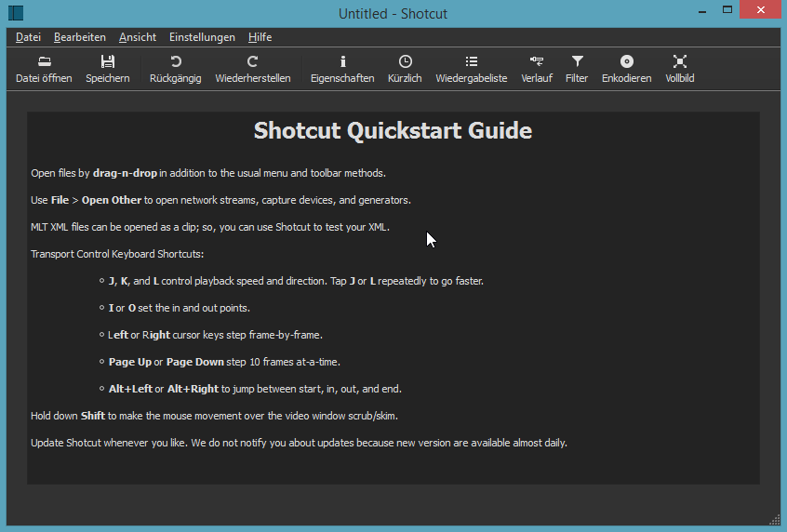Image resolution: width=787 pixels, height=532 pixels.
Task: Expand the Ansicht menu
Action: 138,37
